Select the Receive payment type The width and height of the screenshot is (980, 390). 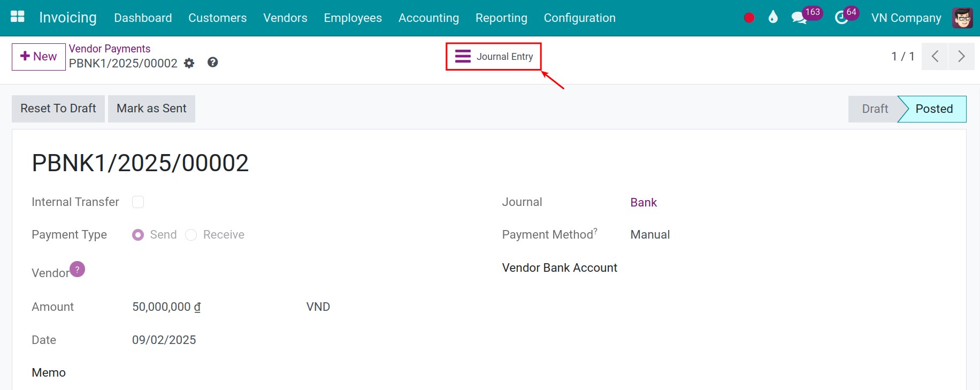click(x=191, y=235)
